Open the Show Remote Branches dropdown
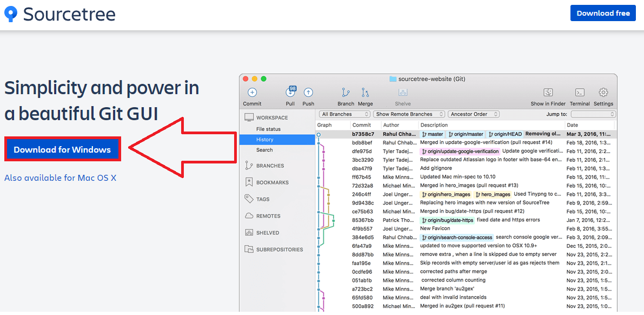The image size is (644, 315). coord(409,114)
